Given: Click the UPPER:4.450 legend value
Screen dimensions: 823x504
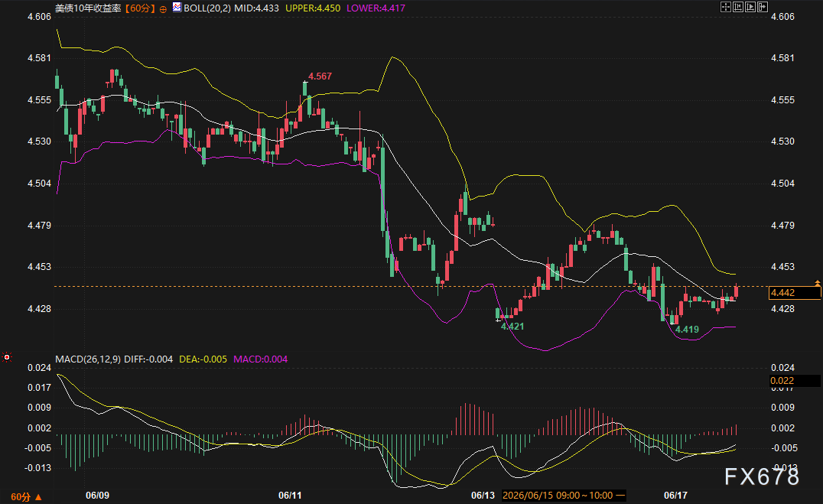Looking at the screenshot, I should pyautogui.click(x=313, y=8).
